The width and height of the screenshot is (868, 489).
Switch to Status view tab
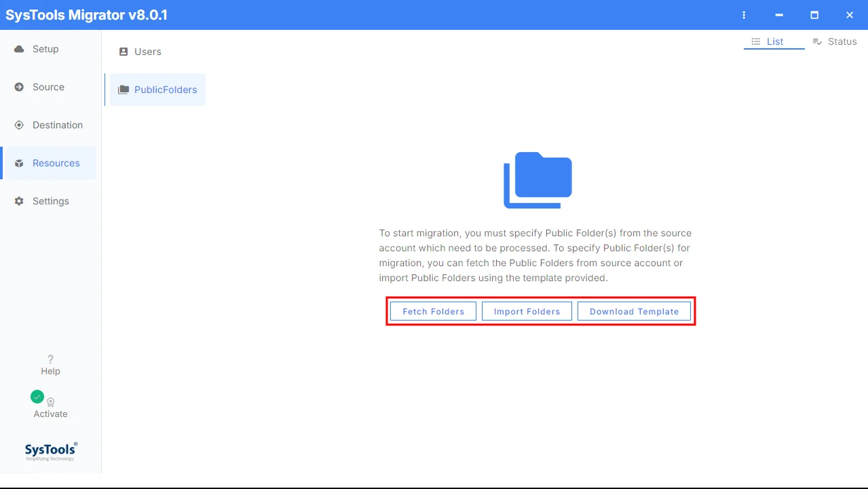click(x=835, y=41)
